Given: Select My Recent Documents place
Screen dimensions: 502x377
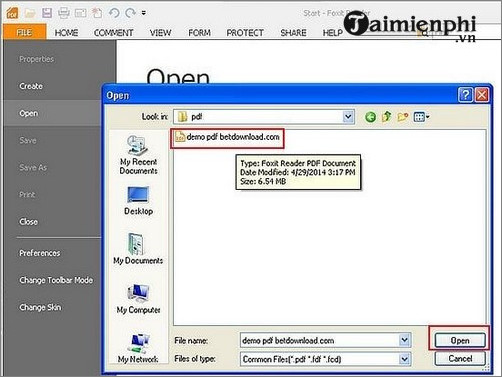Looking at the screenshot, I should [x=138, y=155].
